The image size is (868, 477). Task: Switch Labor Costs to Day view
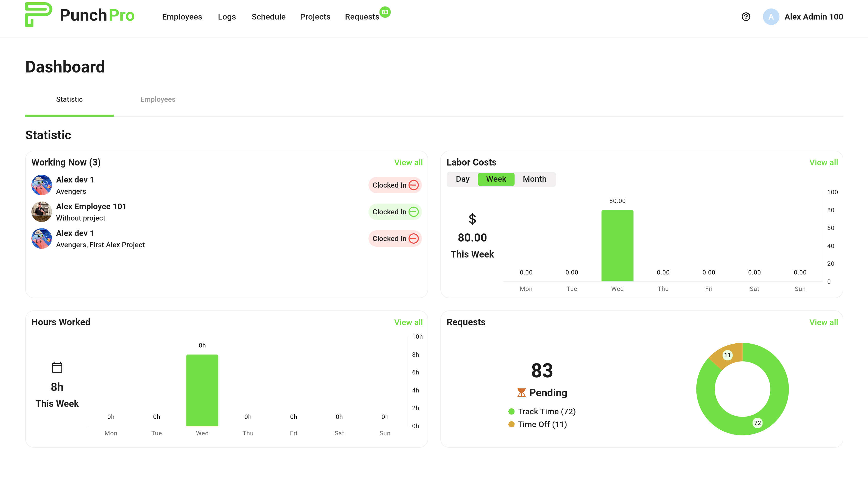(x=462, y=179)
